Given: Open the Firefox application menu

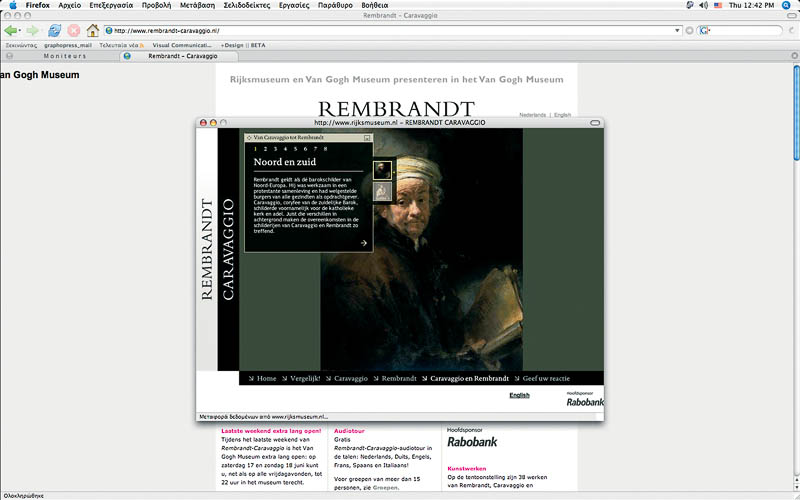Looking at the screenshot, I should pos(38,5).
